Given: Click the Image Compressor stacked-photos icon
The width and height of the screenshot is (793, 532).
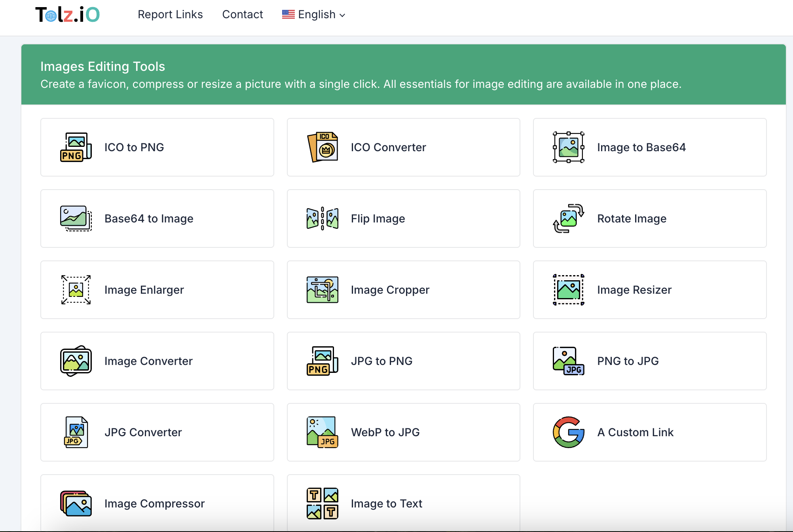Looking at the screenshot, I should [x=76, y=503].
